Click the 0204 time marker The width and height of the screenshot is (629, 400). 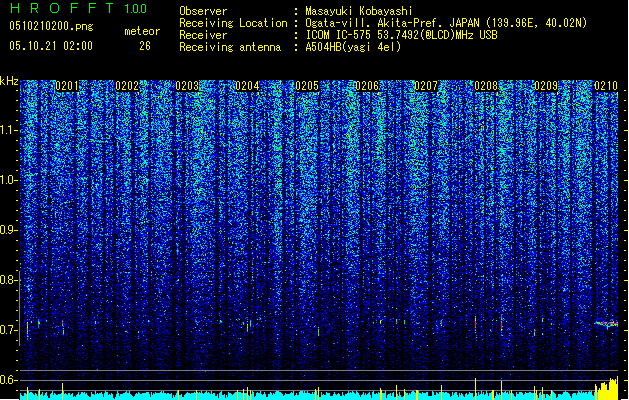(247, 86)
